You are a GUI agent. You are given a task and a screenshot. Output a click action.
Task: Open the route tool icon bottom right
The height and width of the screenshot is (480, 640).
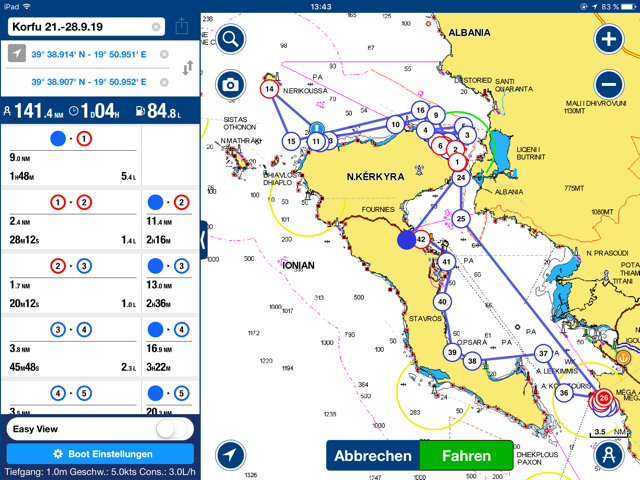coord(608,455)
